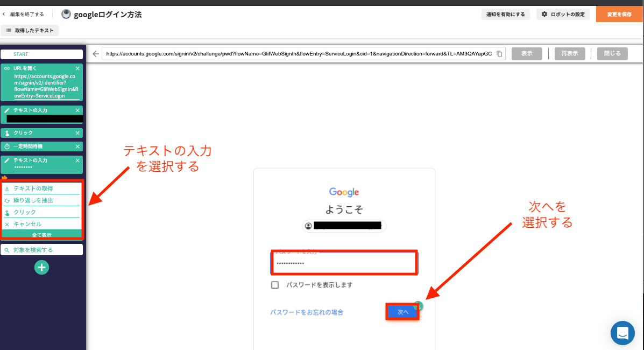Choose キャンセル from the action menu
Viewport: 644px width, 350px height.
point(41,224)
